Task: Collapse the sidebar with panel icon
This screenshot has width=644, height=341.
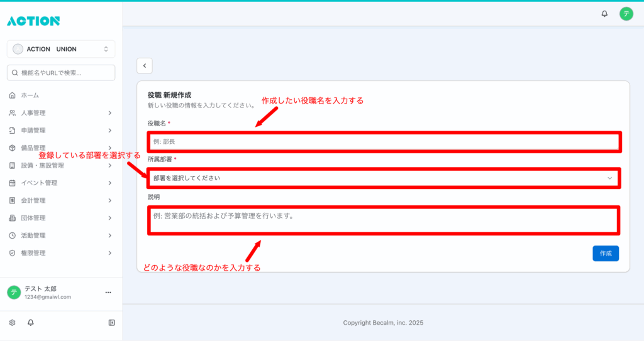Action: pos(111,322)
